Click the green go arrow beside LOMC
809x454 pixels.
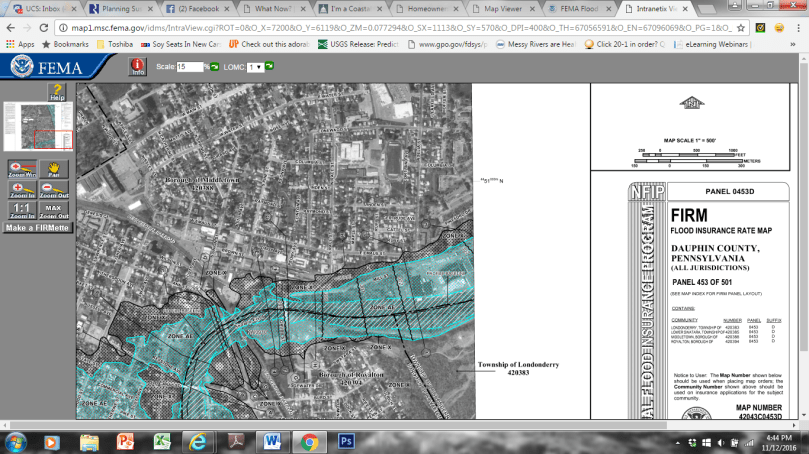pos(269,66)
